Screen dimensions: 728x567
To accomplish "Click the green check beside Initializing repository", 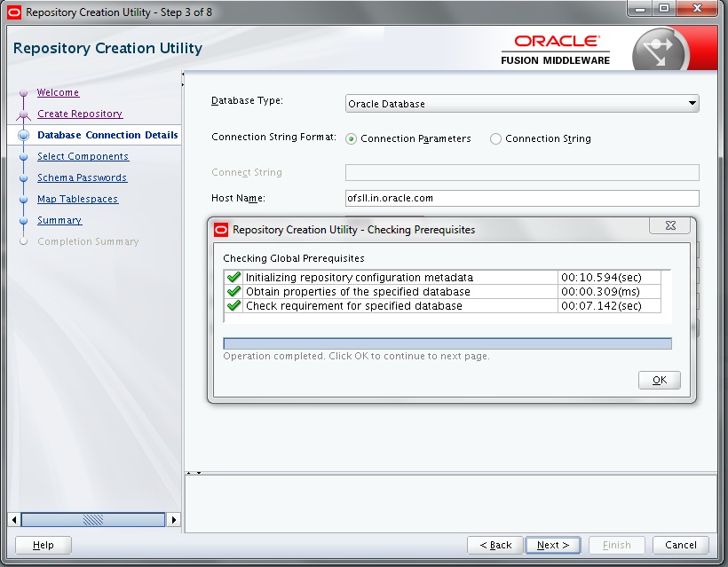I will tap(233, 277).
